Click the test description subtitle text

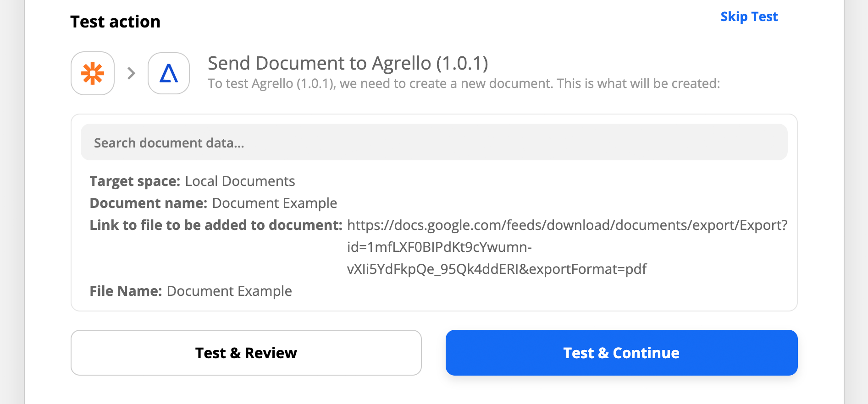464,84
